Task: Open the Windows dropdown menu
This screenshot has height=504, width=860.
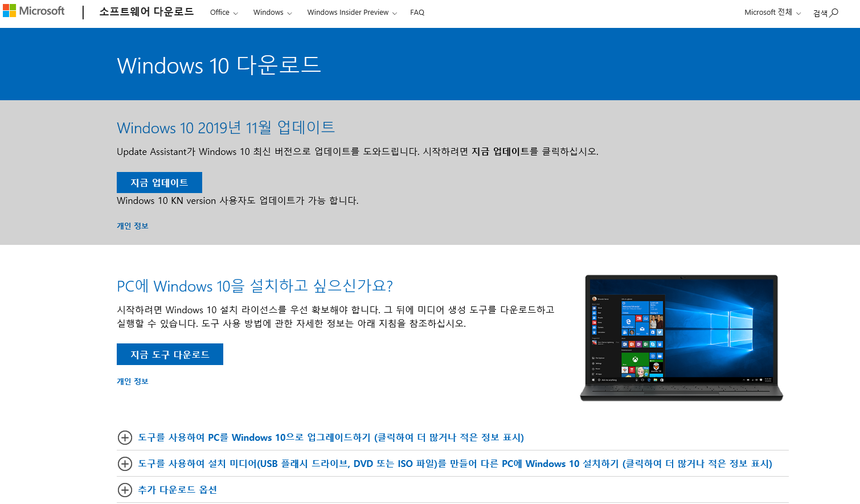Action: (x=272, y=13)
